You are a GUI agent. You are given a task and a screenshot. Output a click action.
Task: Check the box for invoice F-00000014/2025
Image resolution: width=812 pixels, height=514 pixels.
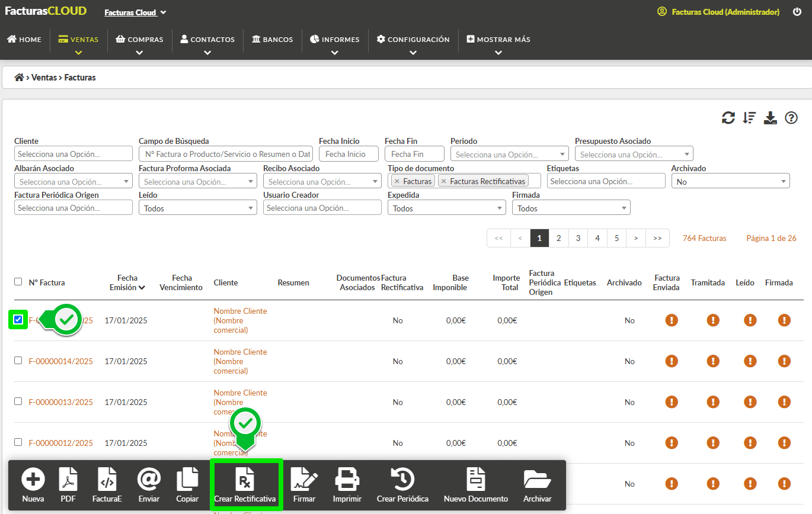(18, 360)
